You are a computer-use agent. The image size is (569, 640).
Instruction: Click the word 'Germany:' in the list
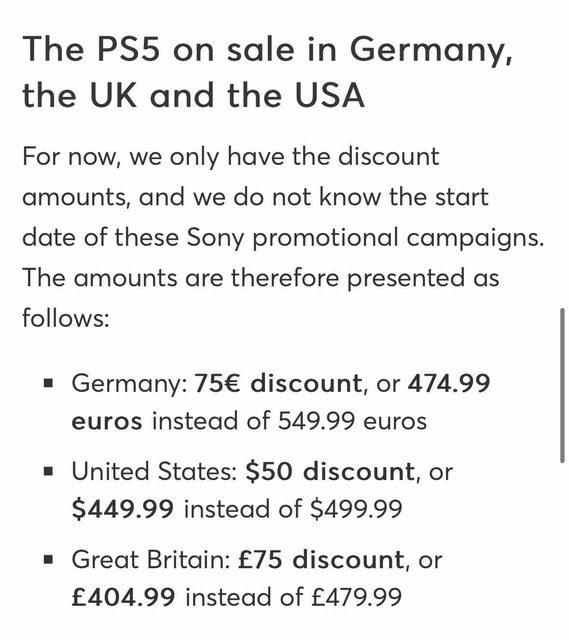coord(130,384)
